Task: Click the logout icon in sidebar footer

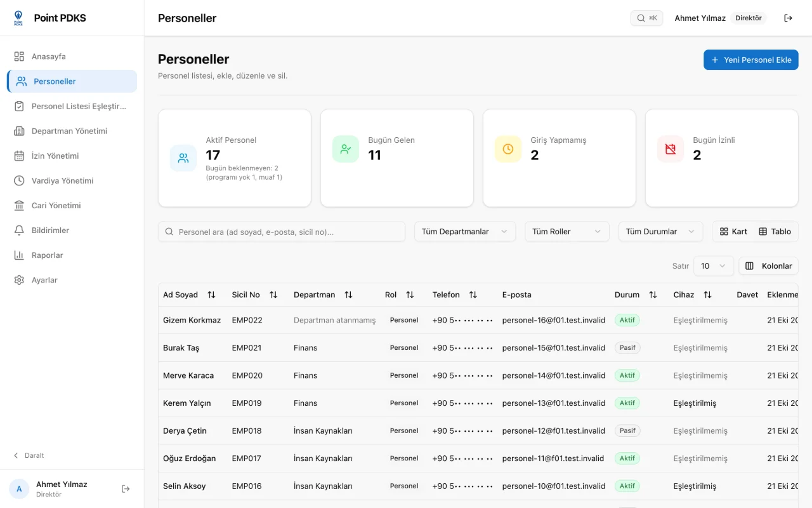Action: (126, 488)
